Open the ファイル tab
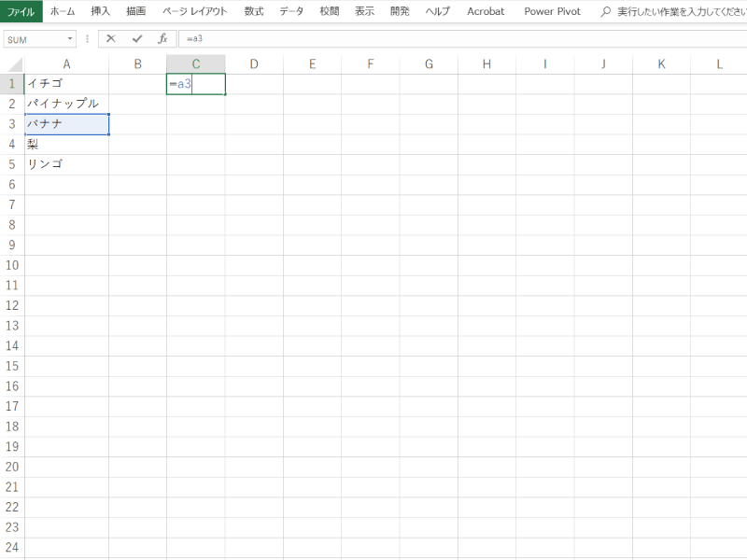Viewport: 747px width, 560px height. [21, 11]
